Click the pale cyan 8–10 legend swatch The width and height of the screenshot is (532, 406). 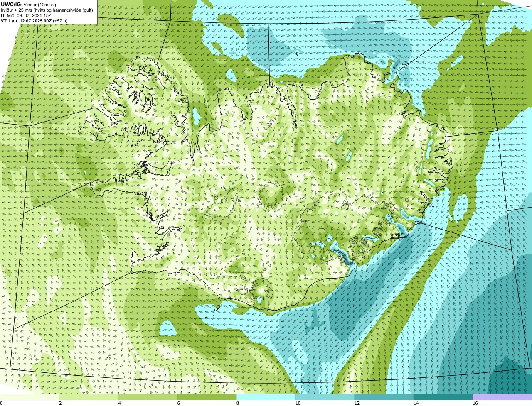click(x=266, y=397)
